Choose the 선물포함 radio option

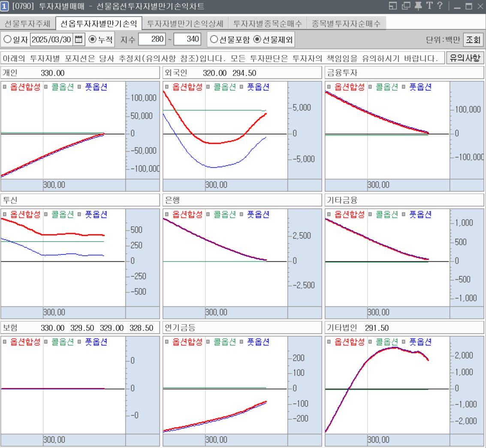tap(214, 40)
